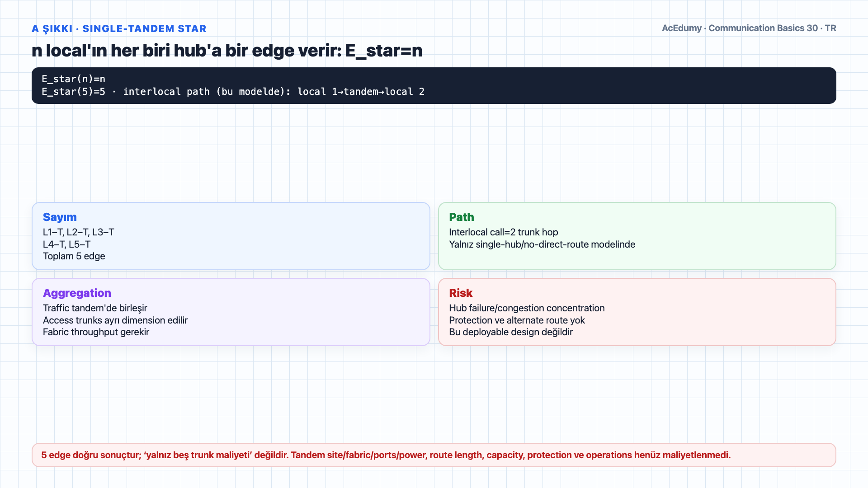This screenshot has width=868, height=488.
Task: Click 'Protection ve alternate route yok' line
Action: (x=516, y=320)
